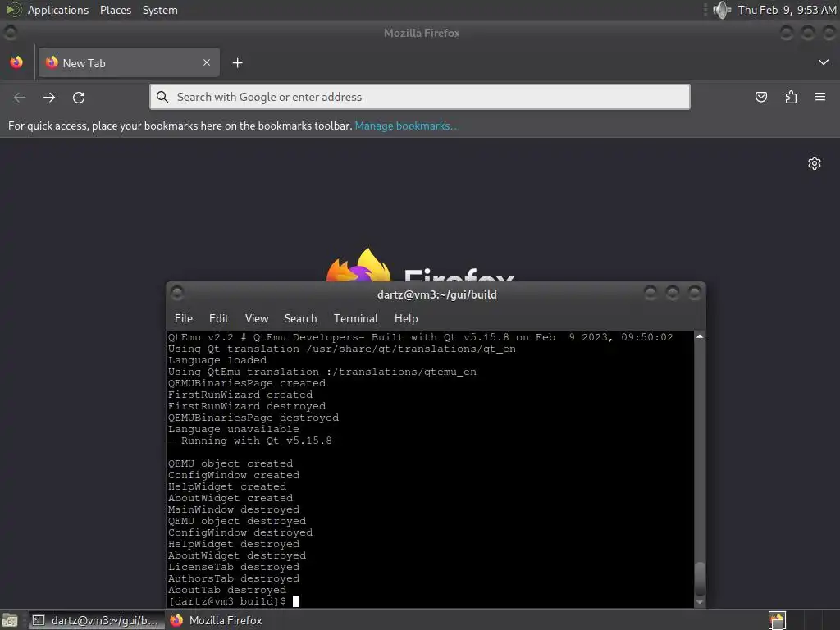Open the terminal Help menu
840x630 pixels.
[406, 318]
